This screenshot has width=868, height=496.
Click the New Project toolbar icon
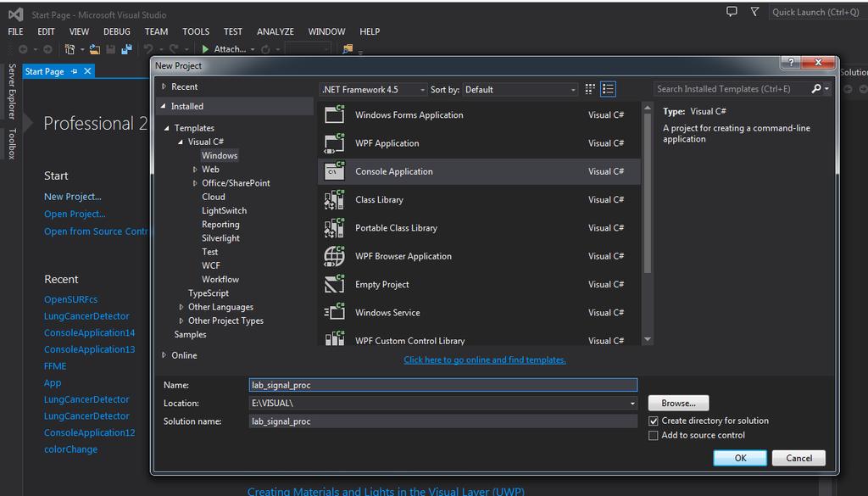pyautogui.click(x=70, y=49)
